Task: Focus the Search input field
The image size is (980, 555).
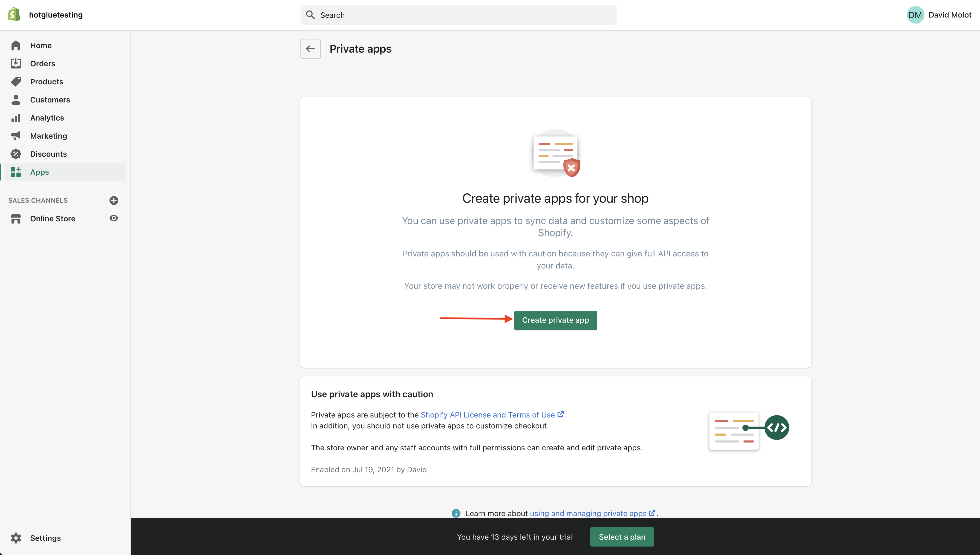Action: tap(459, 15)
